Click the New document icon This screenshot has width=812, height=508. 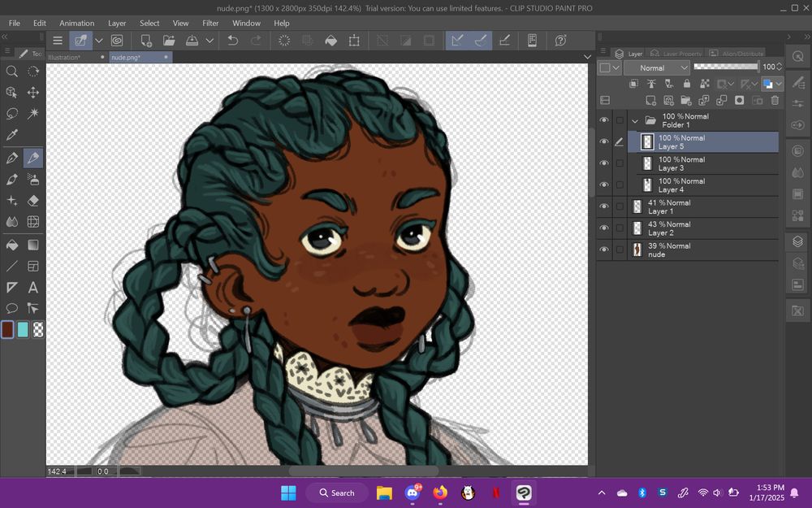tap(146, 41)
